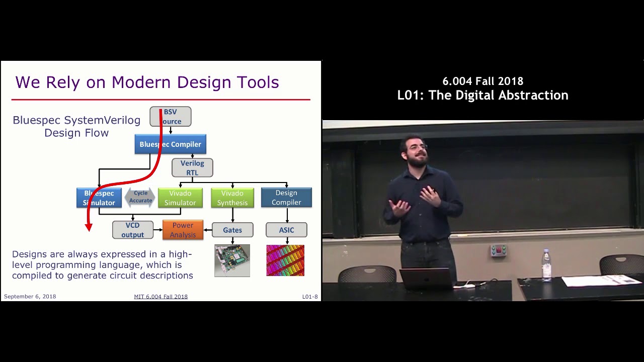Click the slide title about Modern Design Tools

147,82
